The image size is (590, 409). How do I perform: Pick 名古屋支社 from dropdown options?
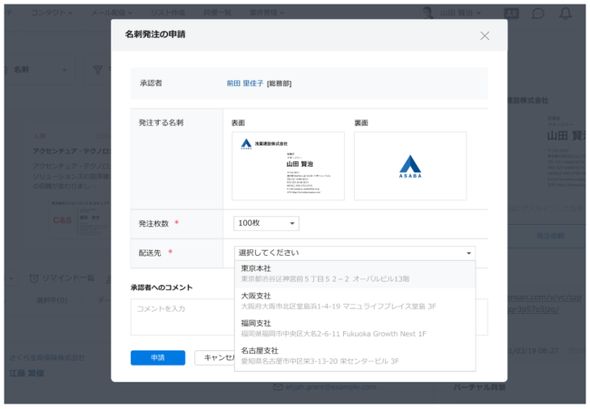click(x=354, y=356)
